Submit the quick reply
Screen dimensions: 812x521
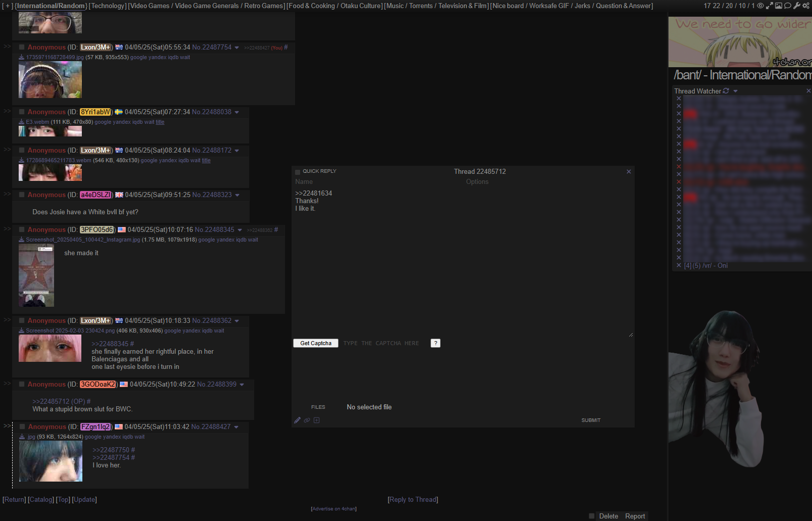coord(591,420)
